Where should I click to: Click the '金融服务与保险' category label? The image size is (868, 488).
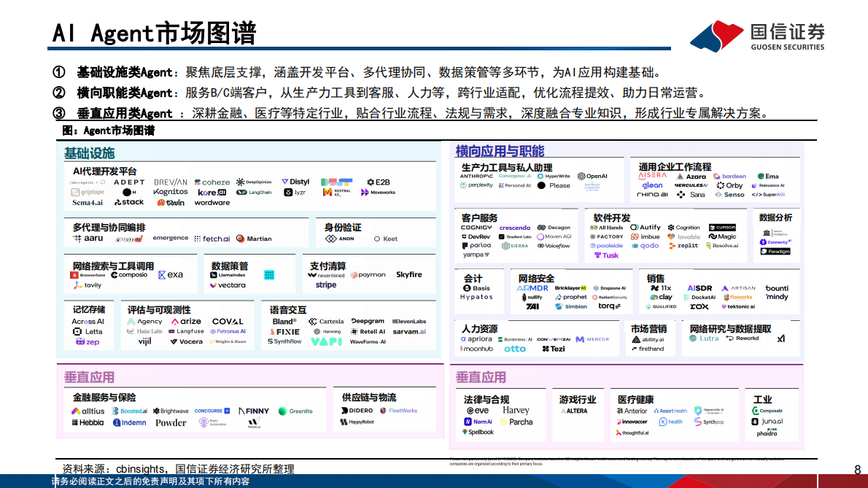(x=104, y=398)
